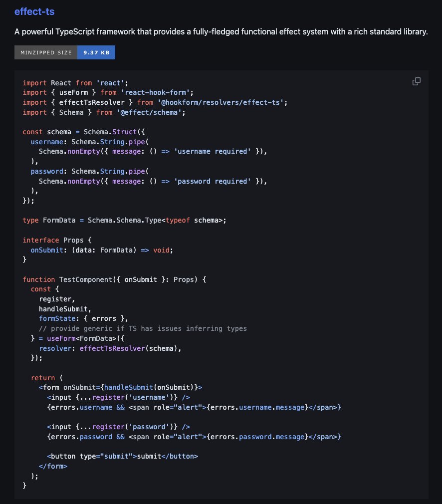Click the "useForm<FormData>({" line
This screenshot has height=504, width=442.
(77, 338)
